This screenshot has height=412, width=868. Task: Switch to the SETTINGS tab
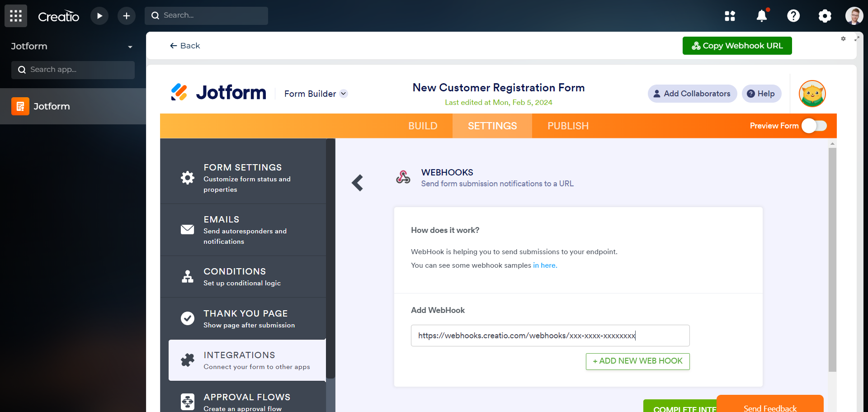tap(492, 126)
